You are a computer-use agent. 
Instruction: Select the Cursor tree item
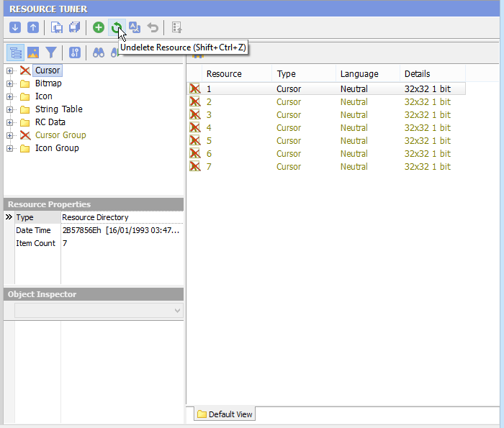click(x=48, y=70)
